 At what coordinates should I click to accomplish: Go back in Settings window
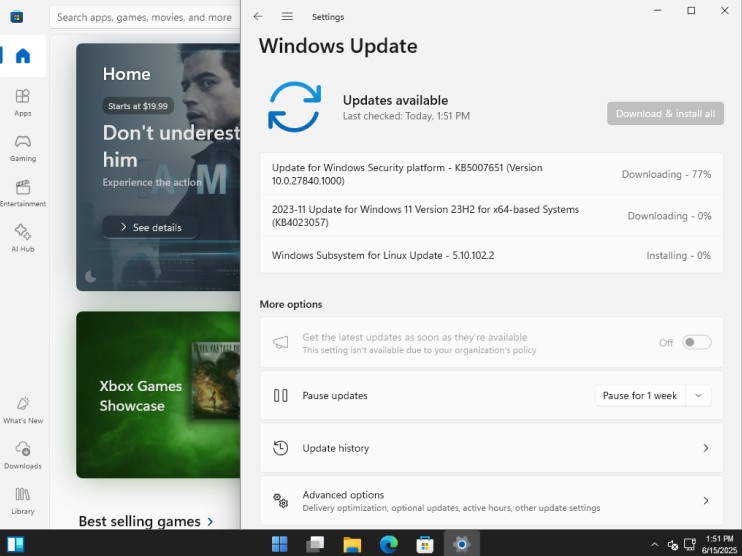click(x=258, y=17)
